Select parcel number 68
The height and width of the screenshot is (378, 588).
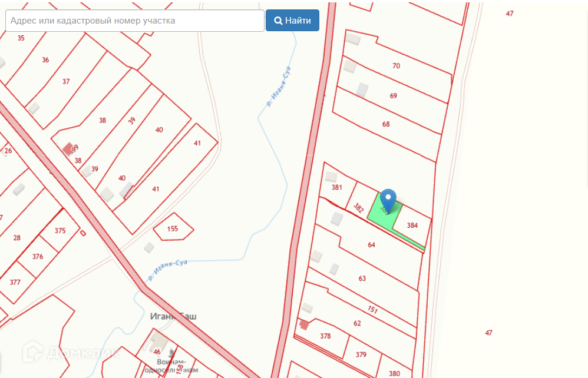(x=386, y=124)
